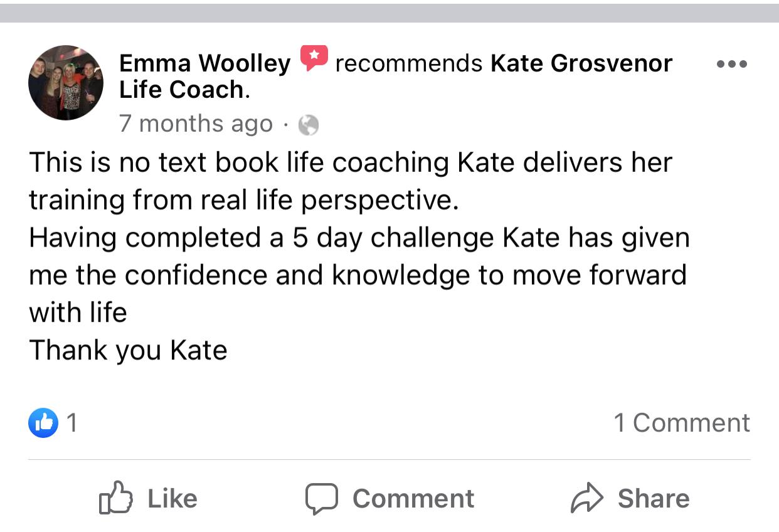Click the outlined thumbs-up Like icon

(x=115, y=499)
